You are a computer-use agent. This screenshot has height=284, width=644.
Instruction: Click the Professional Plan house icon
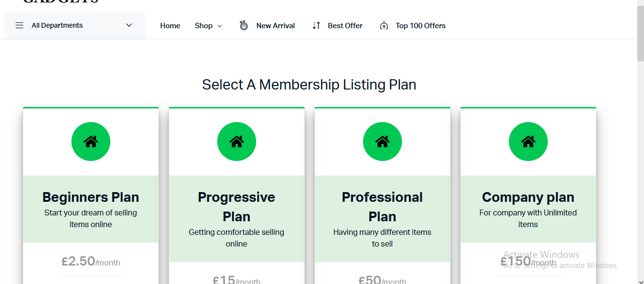pos(383,142)
